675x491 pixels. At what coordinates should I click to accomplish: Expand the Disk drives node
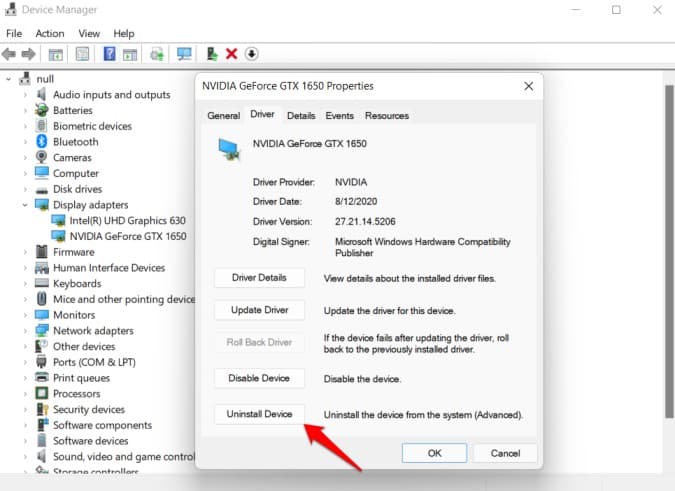(x=25, y=189)
